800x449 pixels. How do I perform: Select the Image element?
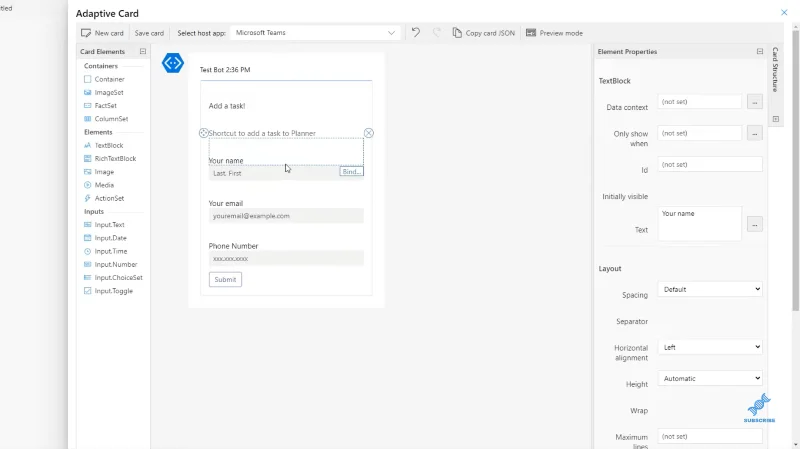(x=98, y=172)
